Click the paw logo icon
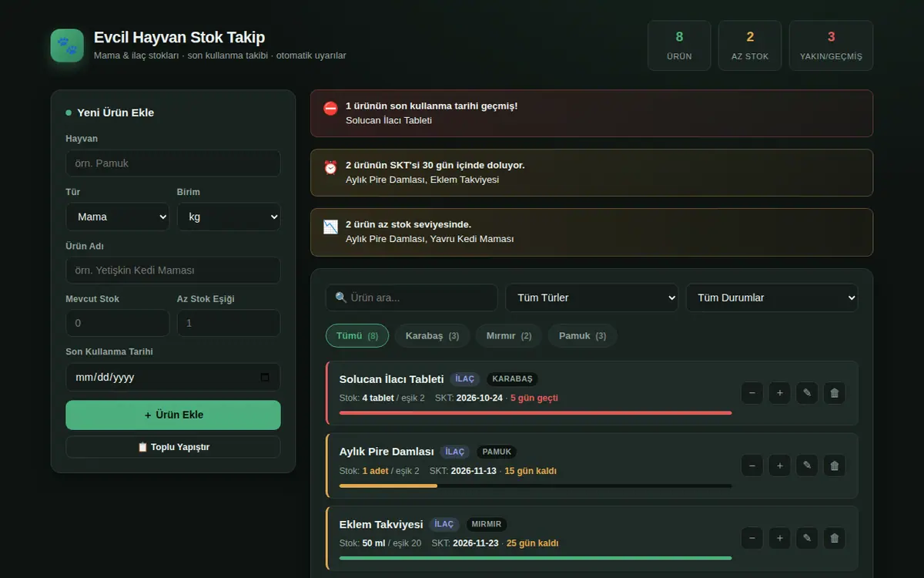Image resolution: width=924 pixels, height=578 pixels. coord(67,45)
